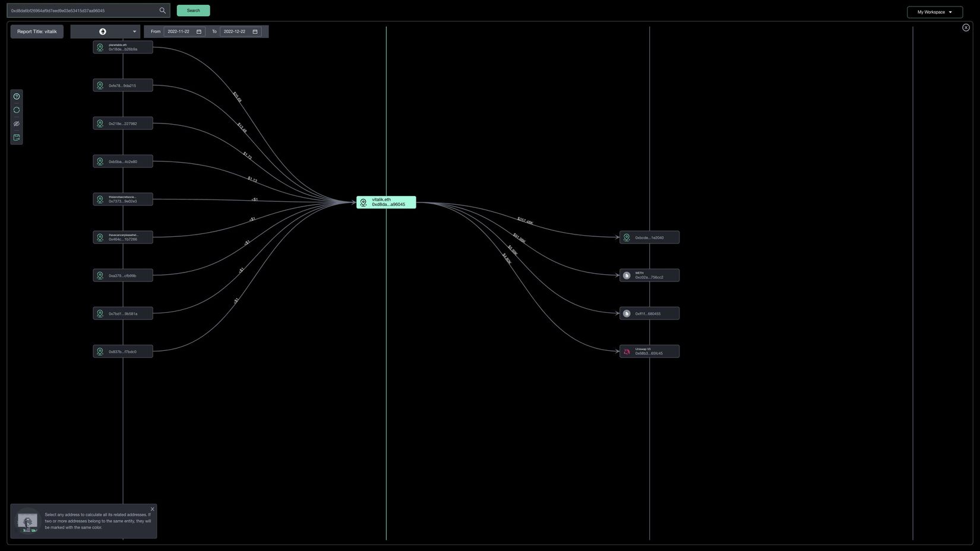The width and height of the screenshot is (980, 551).
Task: Click the Ethereum logo in the chain selector
Action: (103, 31)
